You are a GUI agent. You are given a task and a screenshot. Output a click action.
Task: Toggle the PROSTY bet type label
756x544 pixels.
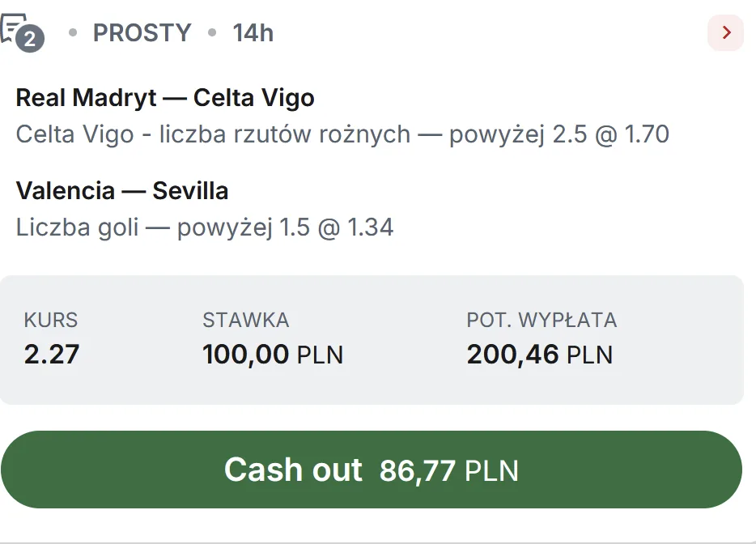point(142,33)
